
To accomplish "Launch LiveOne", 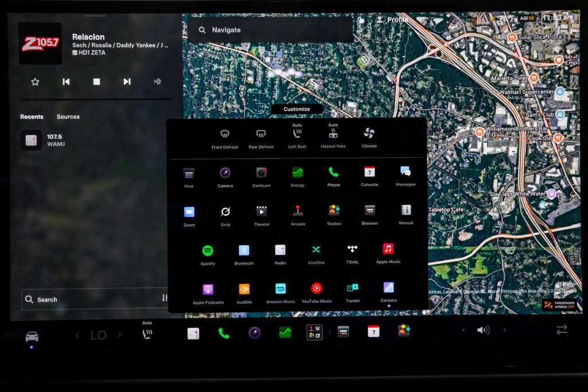I will pos(316,254).
